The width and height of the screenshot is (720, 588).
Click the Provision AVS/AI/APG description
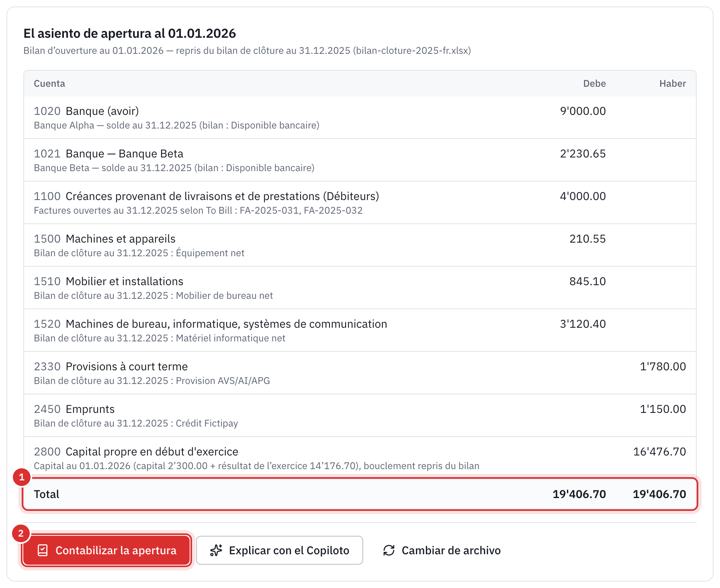(152, 381)
